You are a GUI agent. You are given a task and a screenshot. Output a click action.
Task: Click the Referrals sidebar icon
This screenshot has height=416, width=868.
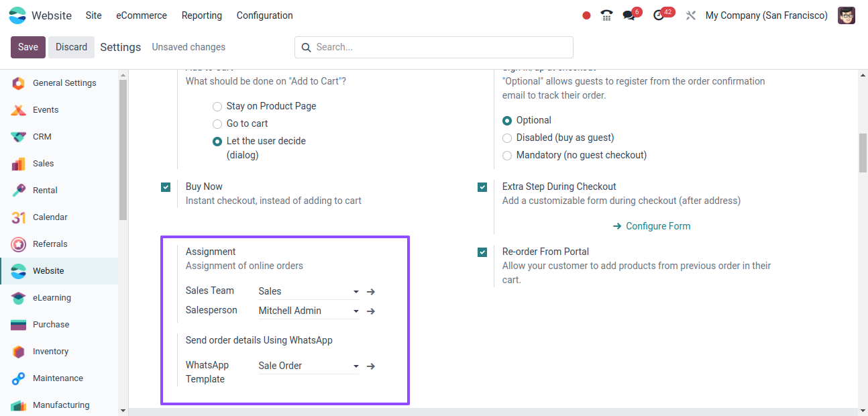(x=19, y=244)
